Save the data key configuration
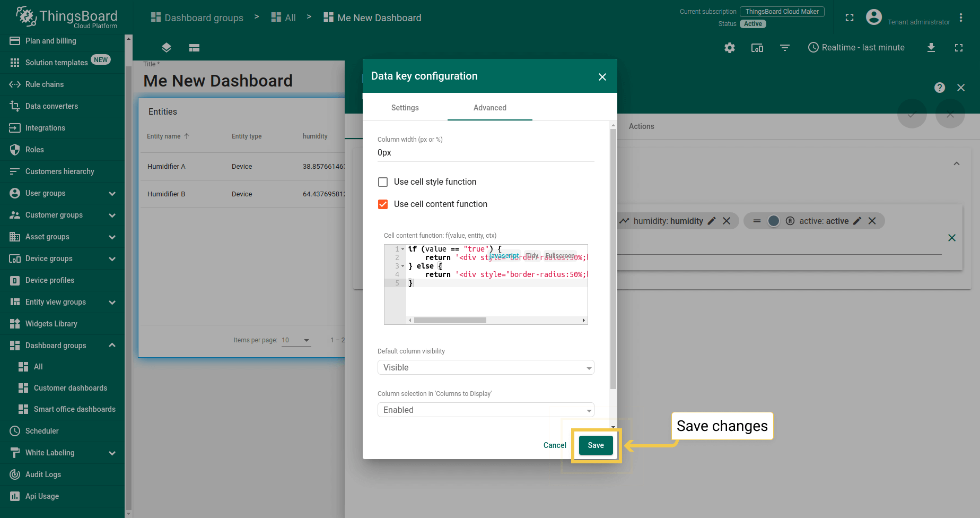This screenshot has width=980, height=518. (596, 445)
